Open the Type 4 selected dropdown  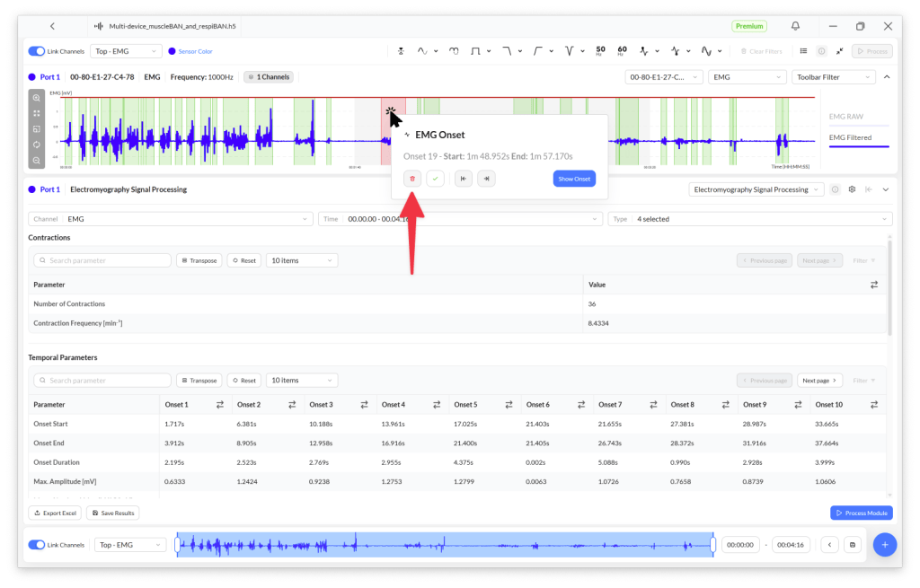750,219
